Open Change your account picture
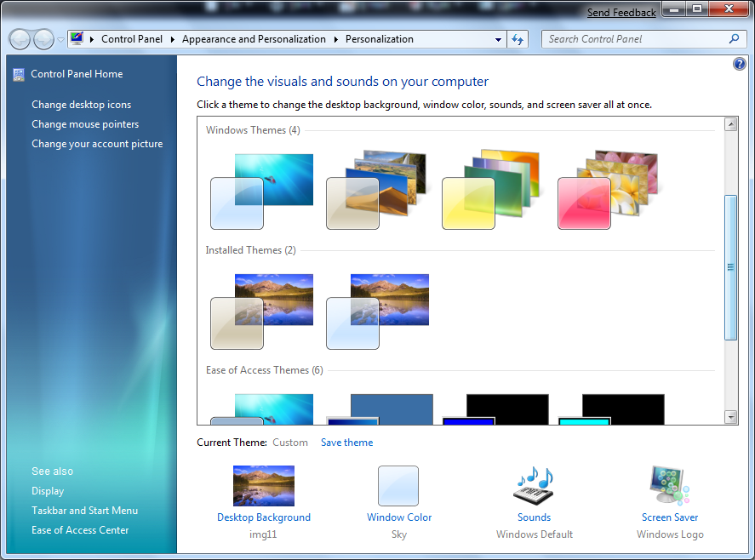 (x=97, y=144)
